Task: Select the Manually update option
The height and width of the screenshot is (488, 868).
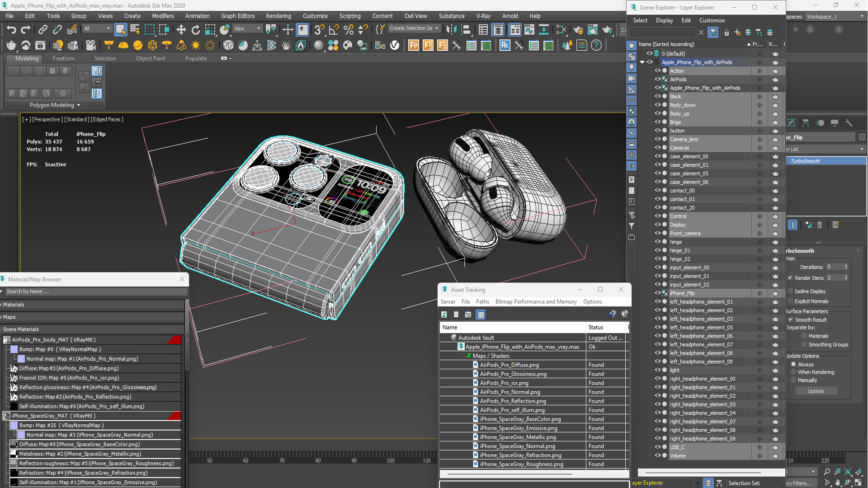Action: [793, 380]
